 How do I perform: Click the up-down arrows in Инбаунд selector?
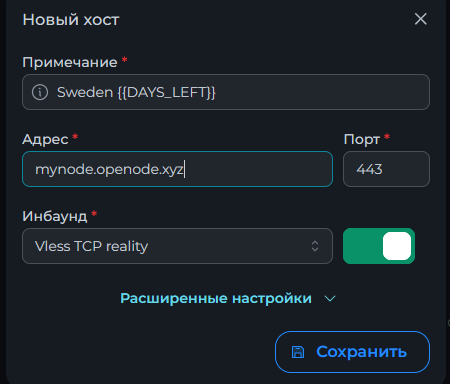click(315, 246)
